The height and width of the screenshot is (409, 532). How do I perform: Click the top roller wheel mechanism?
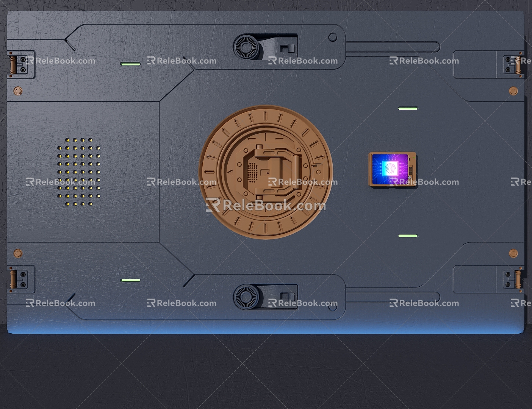point(246,47)
